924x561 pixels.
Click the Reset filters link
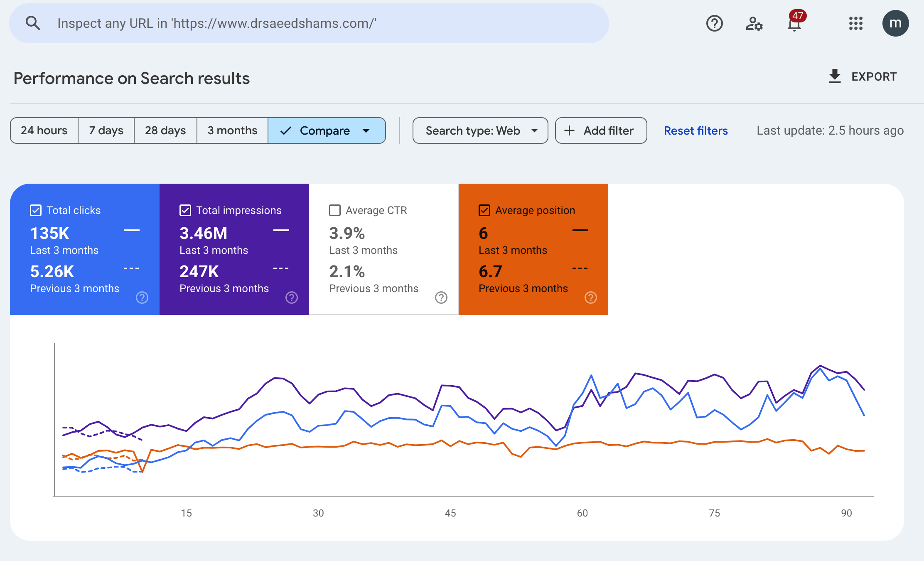pyautogui.click(x=695, y=130)
